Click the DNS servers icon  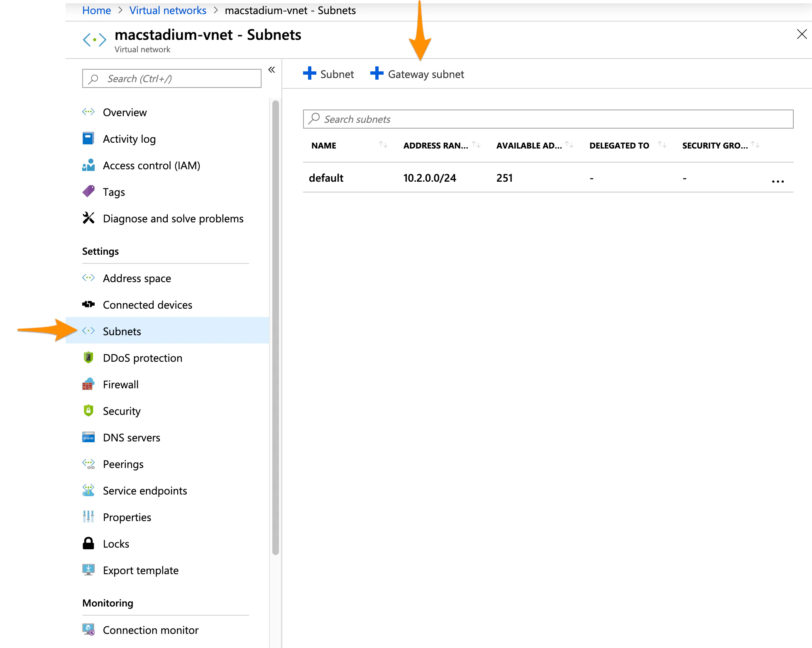click(x=88, y=437)
